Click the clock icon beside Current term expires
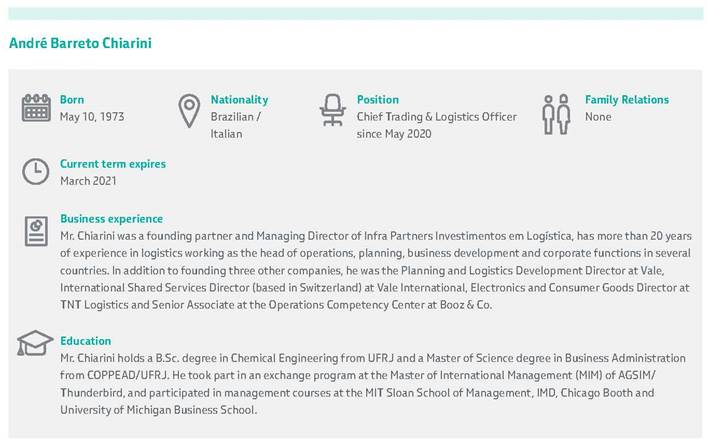Screen dimensions: 709x447 pos(36,171)
